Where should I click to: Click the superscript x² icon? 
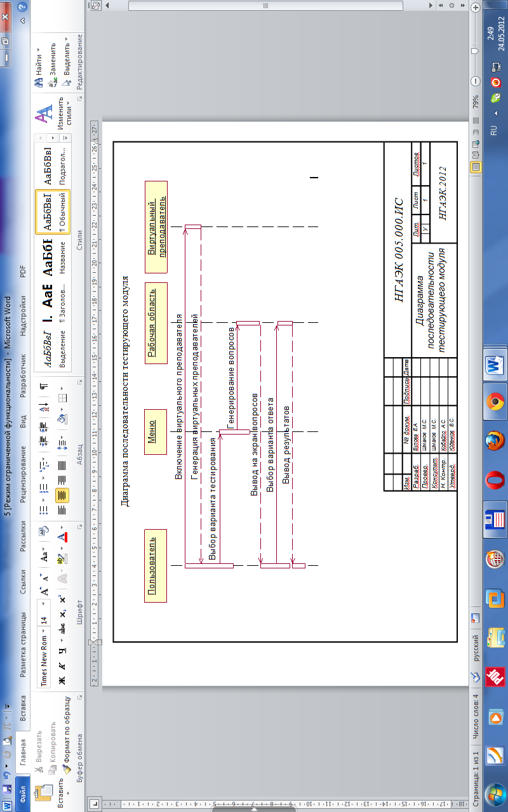[62, 599]
